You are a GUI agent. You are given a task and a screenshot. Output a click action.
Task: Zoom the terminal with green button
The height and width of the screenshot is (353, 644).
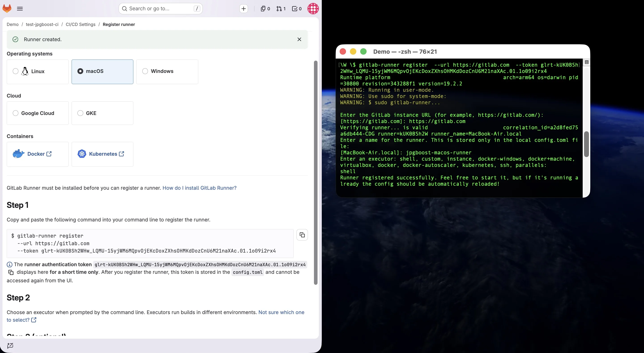tap(363, 51)
